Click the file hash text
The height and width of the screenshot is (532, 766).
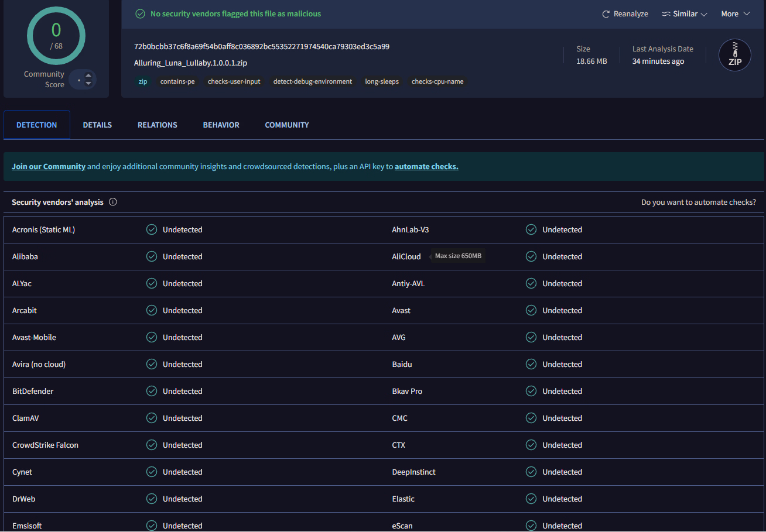tap(262, 46)
